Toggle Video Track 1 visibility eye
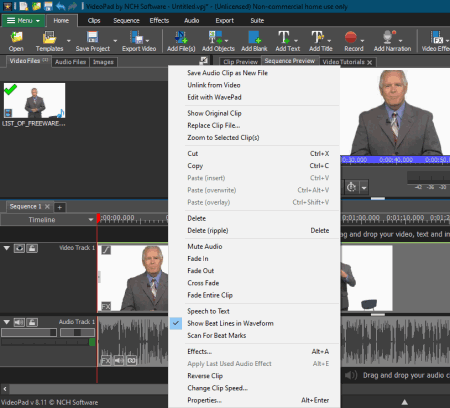450x408 pixels. [19, 248]
